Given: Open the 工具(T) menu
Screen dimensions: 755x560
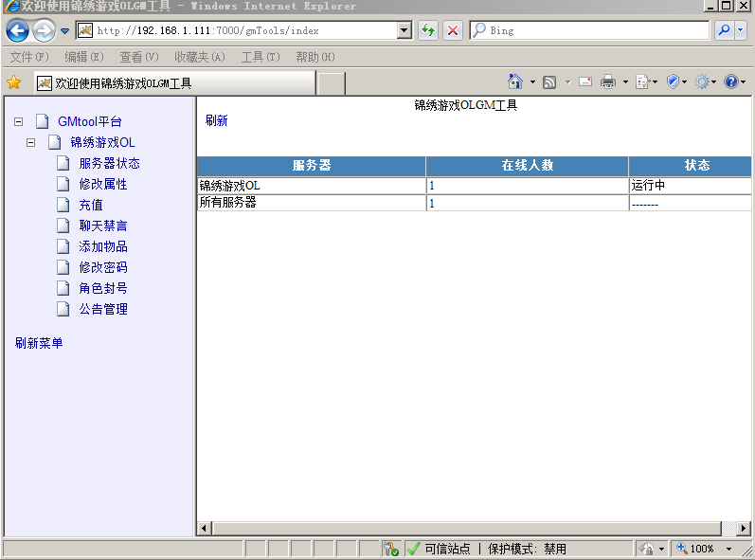Looking at the screenshot, I should tap(261, 57).
